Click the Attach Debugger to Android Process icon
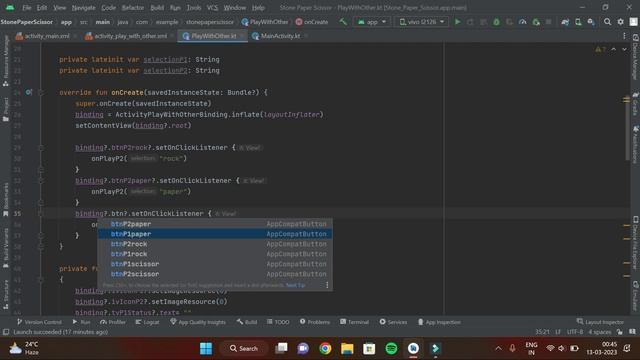This screenshot has width=640, height=360. 536,22
